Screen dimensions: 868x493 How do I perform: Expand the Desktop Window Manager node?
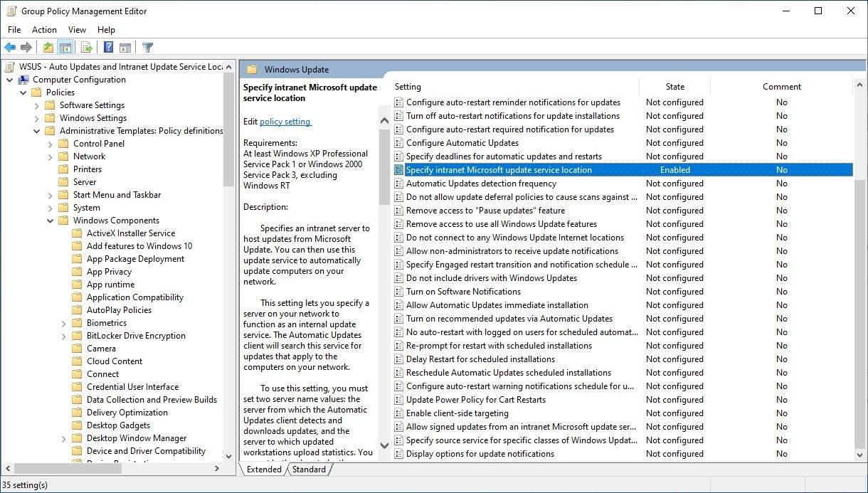tap(64, 438)
